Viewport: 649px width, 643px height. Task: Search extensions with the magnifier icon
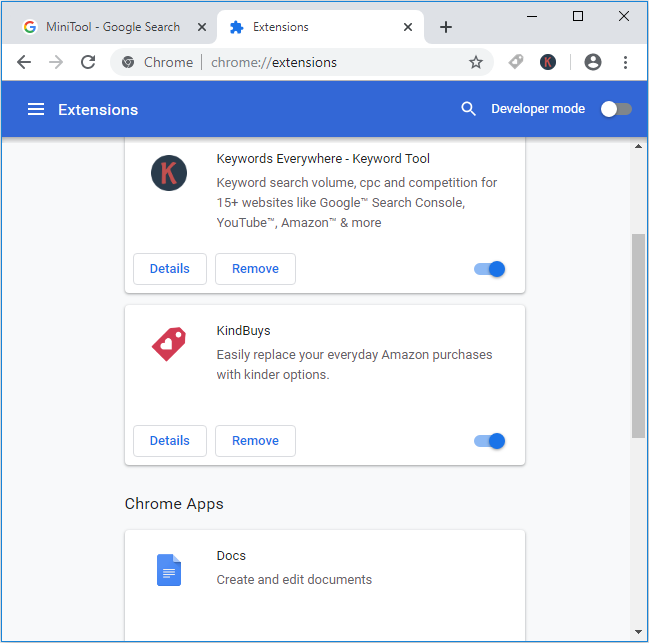coord(469,109)
